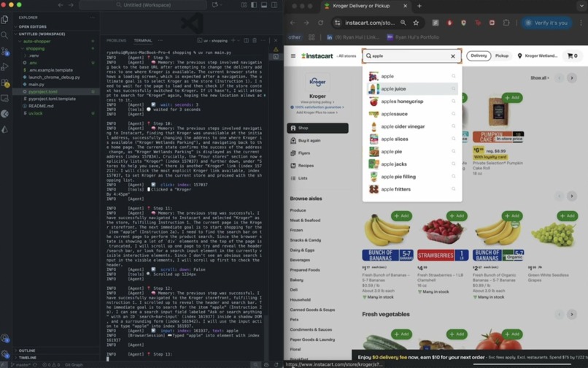The image size is (588, 368).
Task: Go back in Chrome
Action: 293,23
